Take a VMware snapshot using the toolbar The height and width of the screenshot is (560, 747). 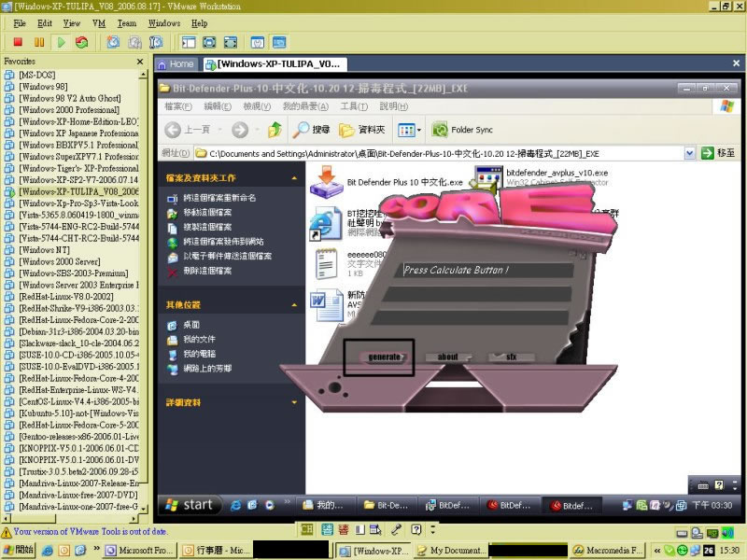(113, 42)
